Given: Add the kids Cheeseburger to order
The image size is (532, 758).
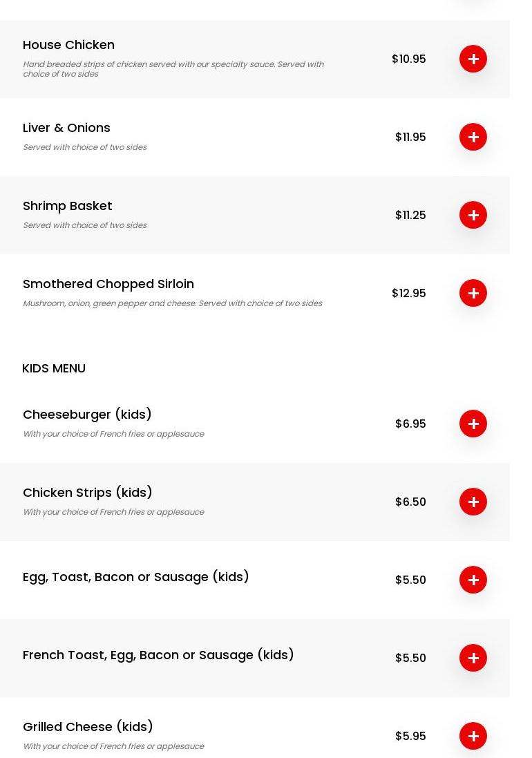Looking at the screenshot, I should [x=473, y=424].
